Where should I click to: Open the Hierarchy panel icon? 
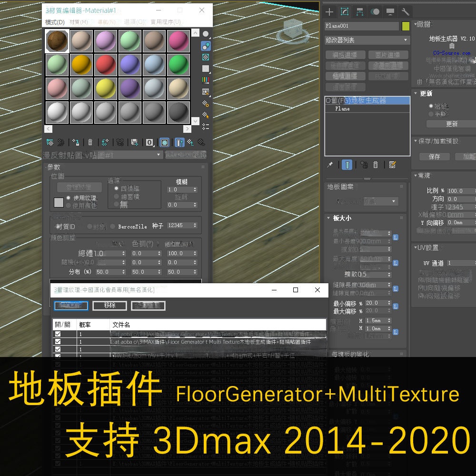(x=360, y=12)
